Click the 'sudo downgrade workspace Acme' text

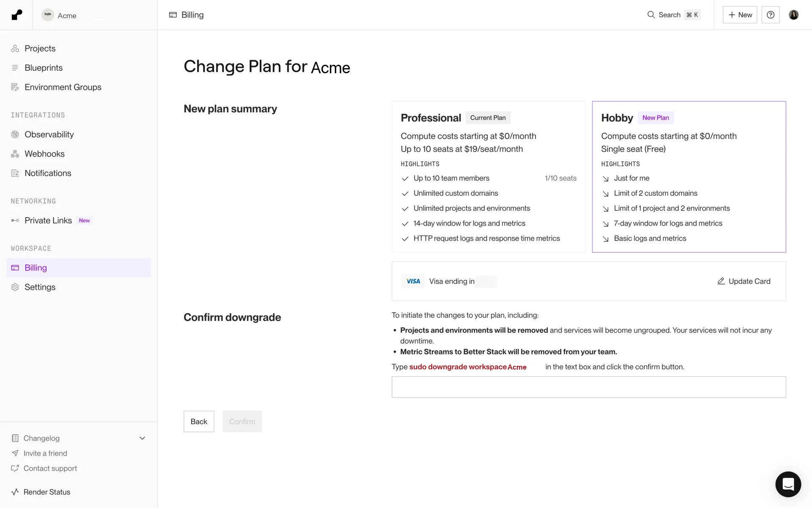[x=468, y=367]
